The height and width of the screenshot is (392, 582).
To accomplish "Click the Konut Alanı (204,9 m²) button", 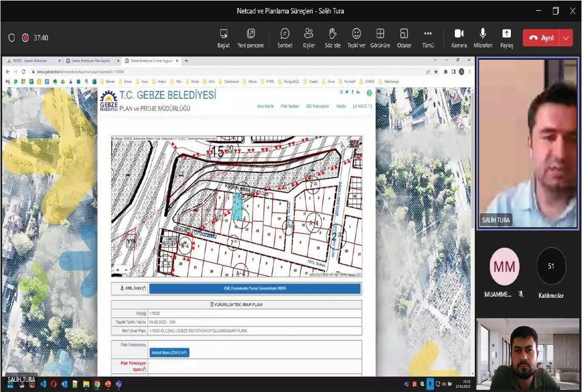I will (x=169, y=353).
